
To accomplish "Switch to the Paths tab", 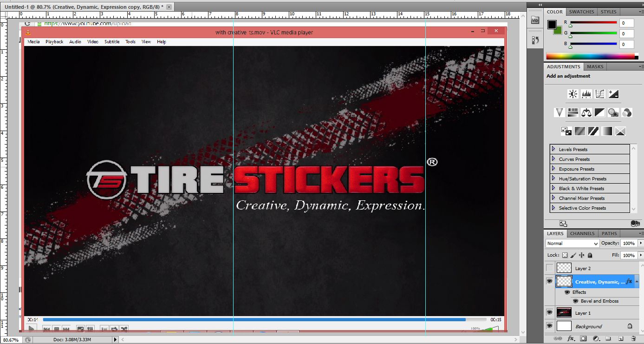I will (609, 233).
